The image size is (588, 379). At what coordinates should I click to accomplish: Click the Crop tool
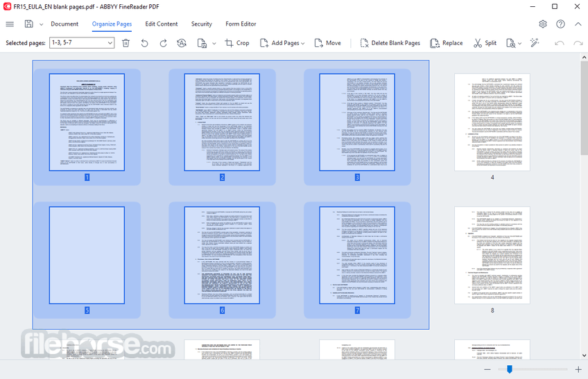(x=237, y=43)
